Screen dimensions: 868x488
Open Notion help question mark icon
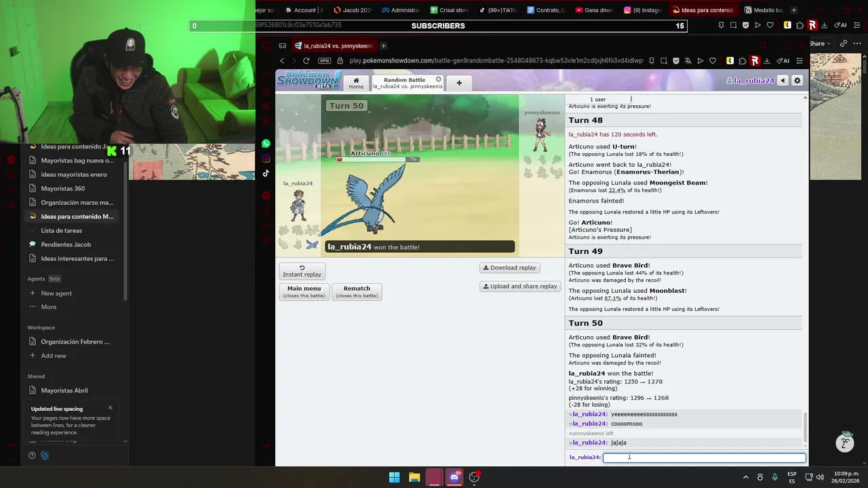coord(32,455)
